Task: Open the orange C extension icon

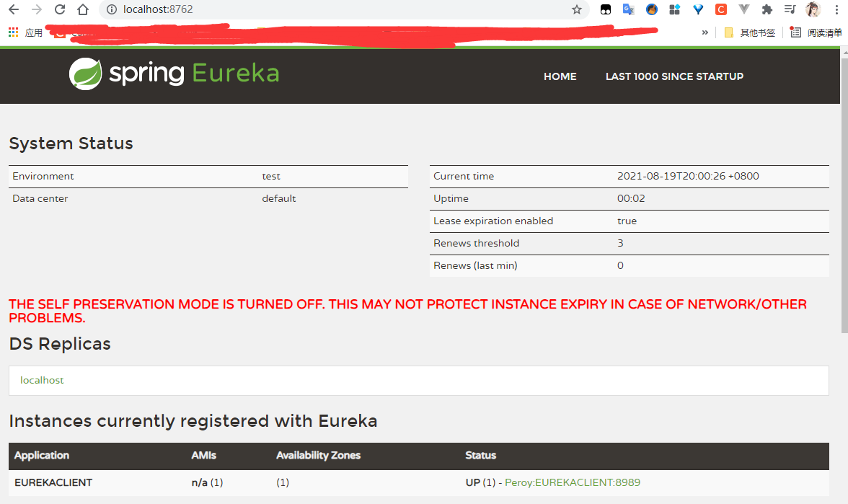Action: point(721,9)
